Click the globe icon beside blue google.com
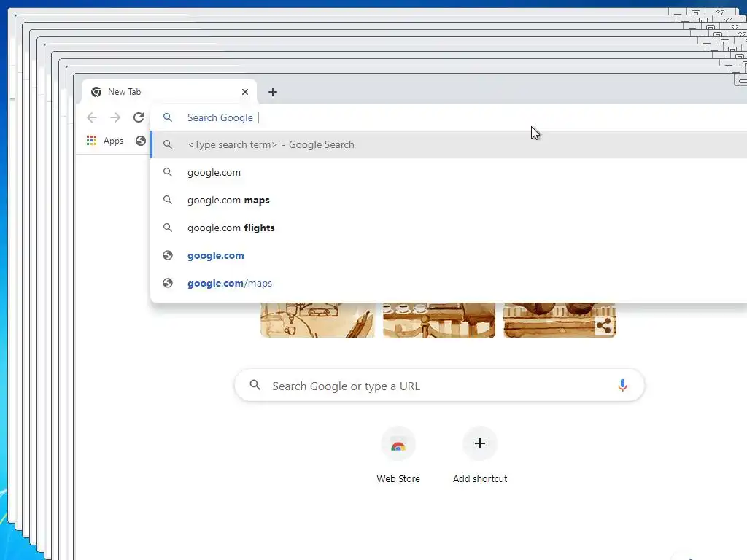Viewport: 747px width, 560px height. pyautogui.click(x=168, y=255)
